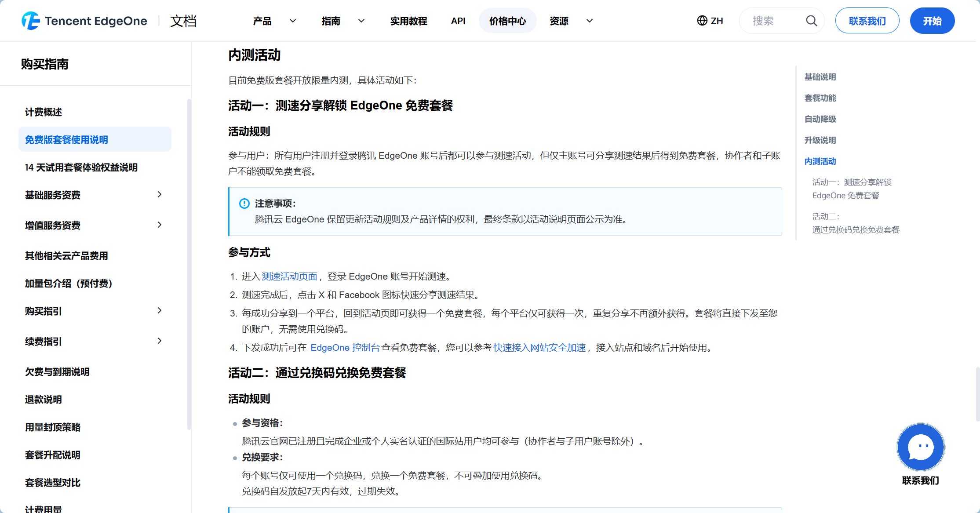This screenshot has width=980, height=513.
Task: Open 退款说明 in sidebar
Action: click(x=43, y=400)
